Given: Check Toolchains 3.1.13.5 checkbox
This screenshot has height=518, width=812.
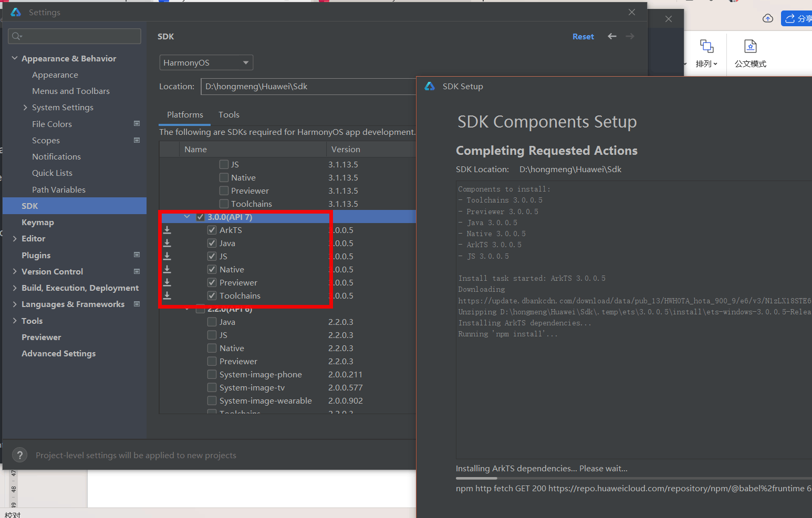Looking at the screenshot, I should [x=224, y=204].
